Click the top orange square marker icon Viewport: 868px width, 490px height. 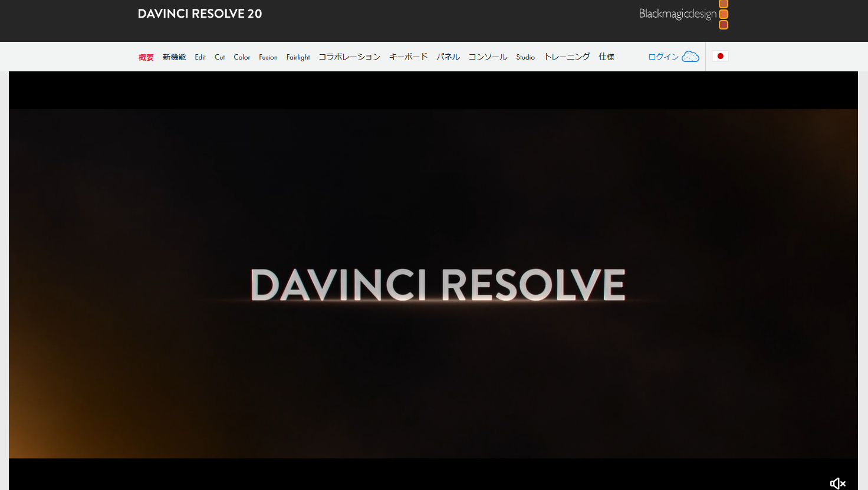[x=723, y=5]
